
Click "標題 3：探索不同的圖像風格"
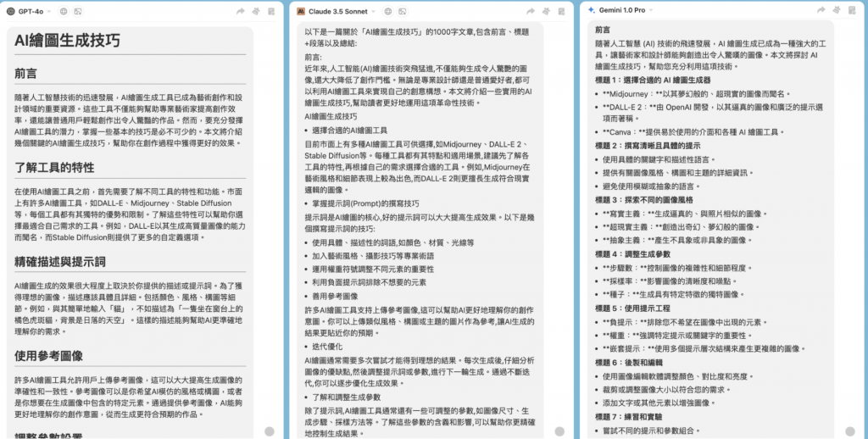(x=644, y=200)
